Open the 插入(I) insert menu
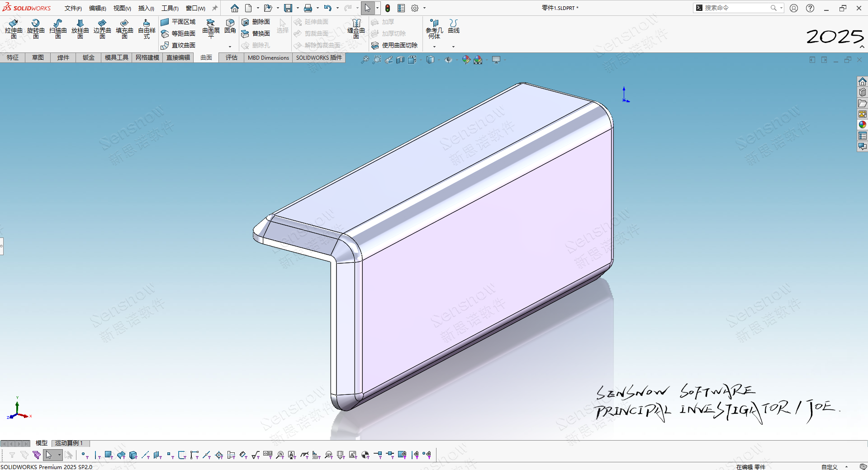Viewport: 868px width, 470px height. 146,8
